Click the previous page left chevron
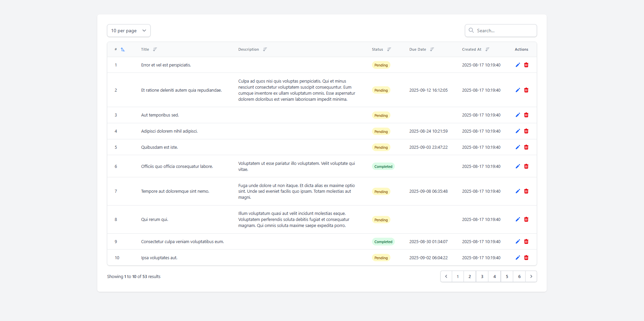This screenshot has width=644, height=321. click(446, 276)
